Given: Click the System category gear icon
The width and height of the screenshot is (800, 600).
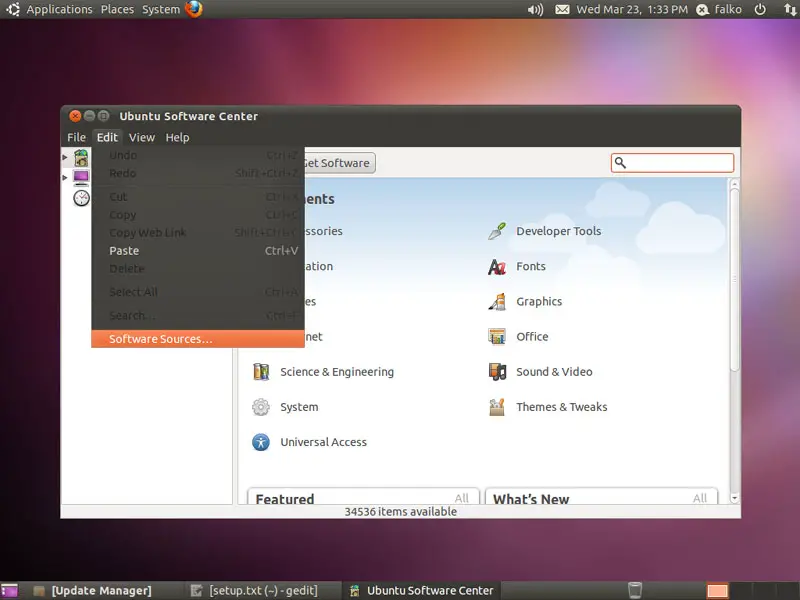Looking at the screenshot, I should click(261, 407).
